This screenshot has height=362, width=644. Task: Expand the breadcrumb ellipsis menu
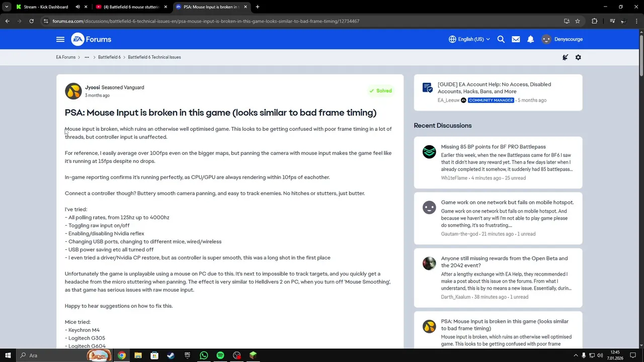87,57
